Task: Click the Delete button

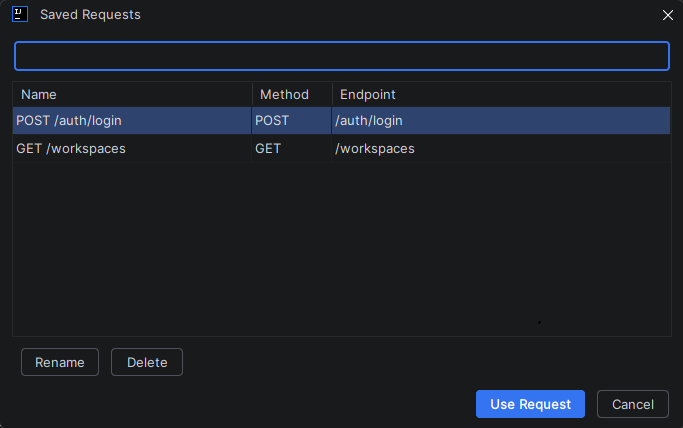Action: point(147,362)
